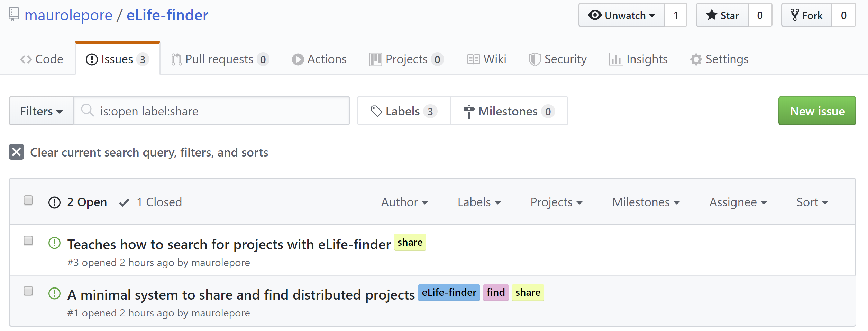Screen dimensions: 868x331
Task: Click the Labels tag icon
Action: (x=376, y=111)
